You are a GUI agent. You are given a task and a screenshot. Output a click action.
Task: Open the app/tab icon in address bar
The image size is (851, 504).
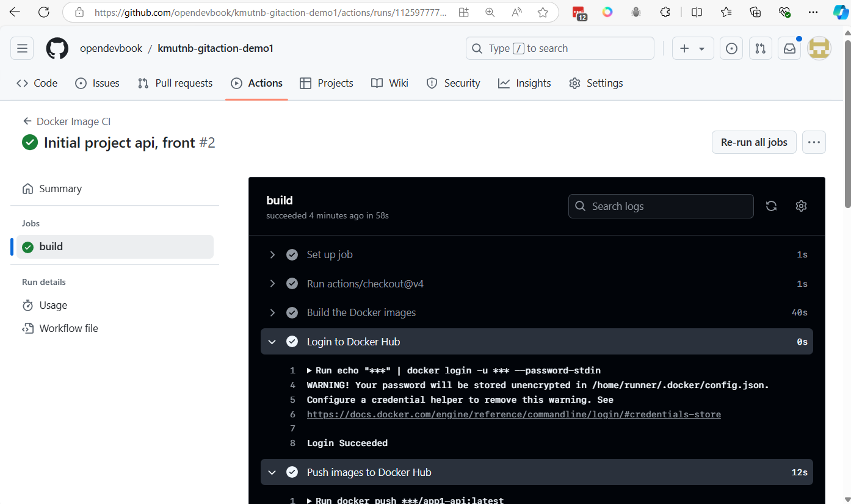tap(464, 12)
